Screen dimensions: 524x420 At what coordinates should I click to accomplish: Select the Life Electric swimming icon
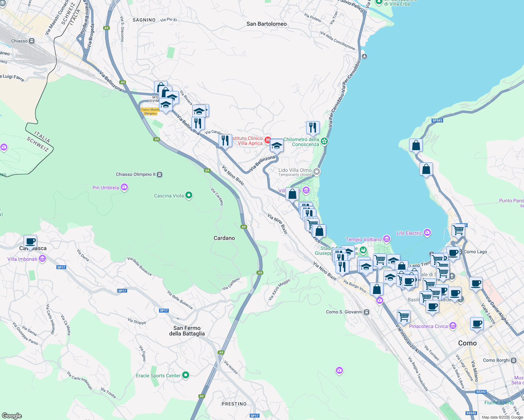pos(427,232)
